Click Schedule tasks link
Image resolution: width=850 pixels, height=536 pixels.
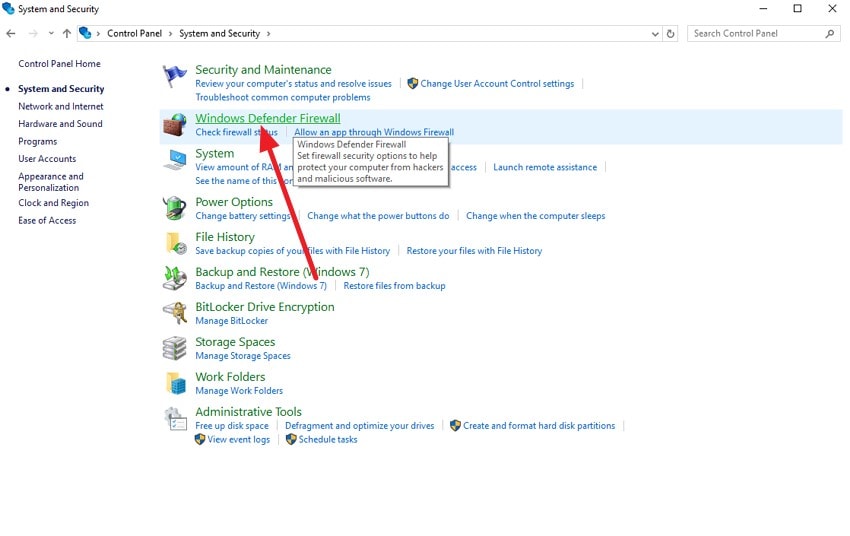click(328, 440)
